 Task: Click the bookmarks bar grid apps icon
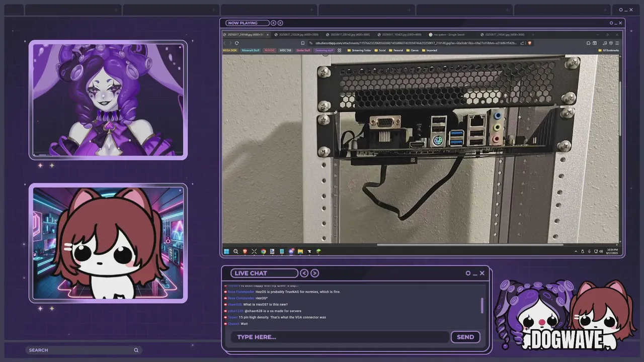339,50
